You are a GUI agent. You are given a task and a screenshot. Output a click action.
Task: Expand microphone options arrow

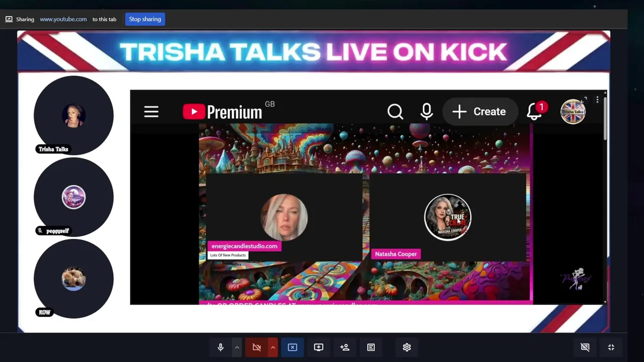[x=236, y=347]
